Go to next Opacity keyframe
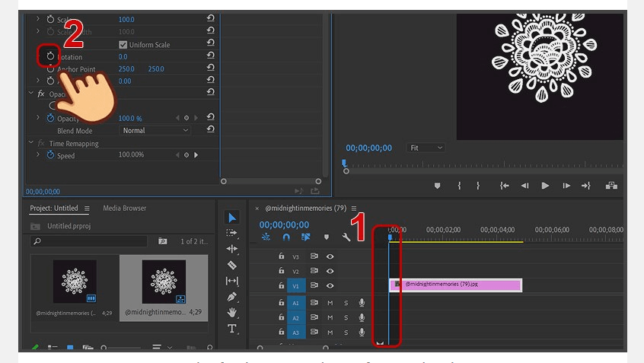This screenshot has height=363, width=644. [x=196, y=118]
